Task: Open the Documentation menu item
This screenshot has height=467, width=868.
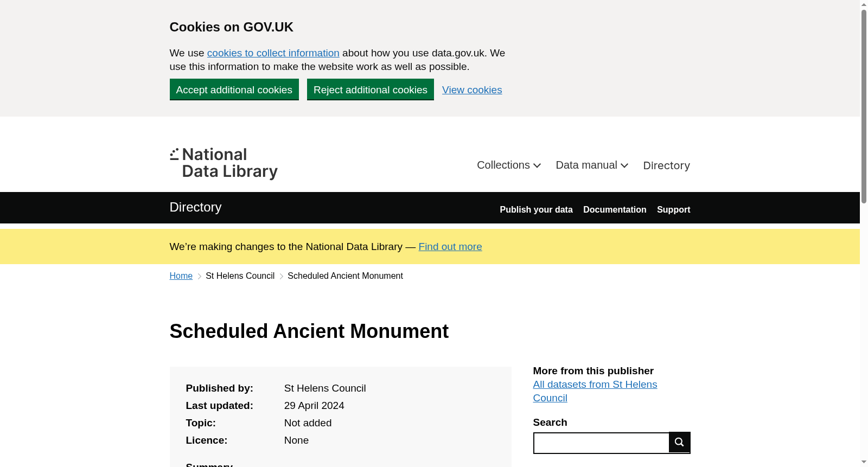Action: click(615, 209)
